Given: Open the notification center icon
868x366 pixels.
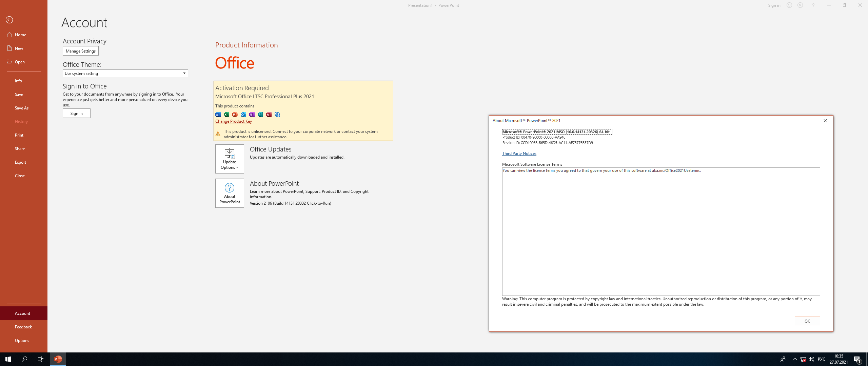Looking at the screenshot, I should (x=857, y=359).
